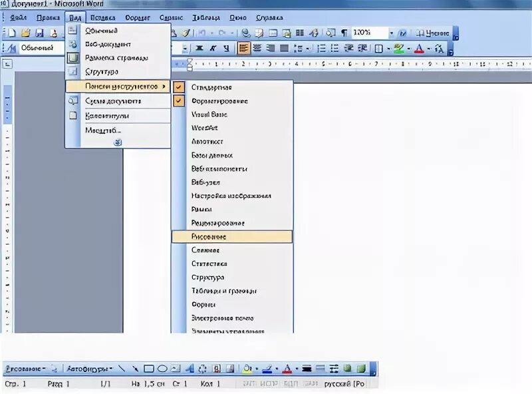532x394 pixels.
Task: Click the русский language indicator in the status bar
Action: 344,384
